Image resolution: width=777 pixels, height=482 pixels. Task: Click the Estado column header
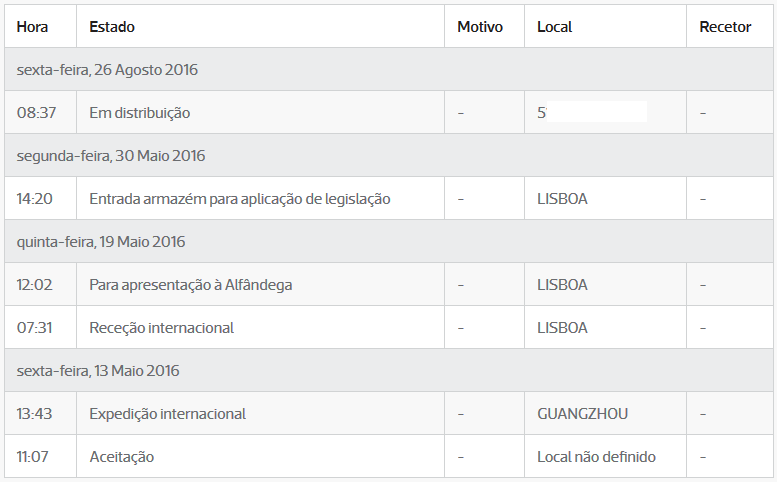pyautogui.click(x=112, y=27)
